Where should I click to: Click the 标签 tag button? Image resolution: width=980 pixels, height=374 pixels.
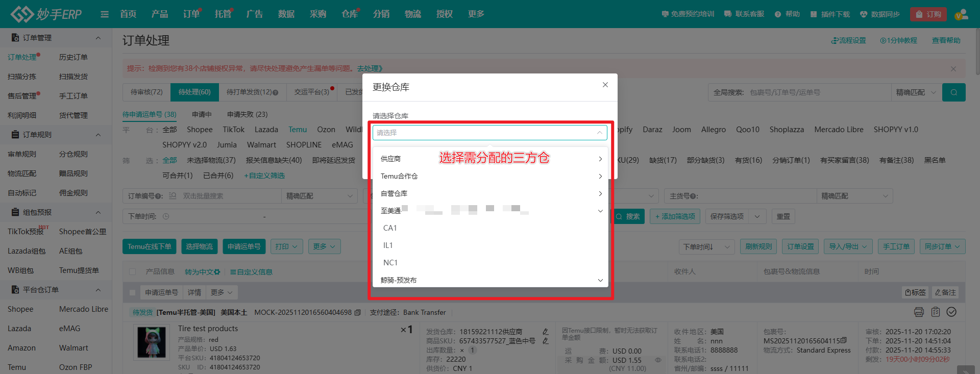click(915, 292)
